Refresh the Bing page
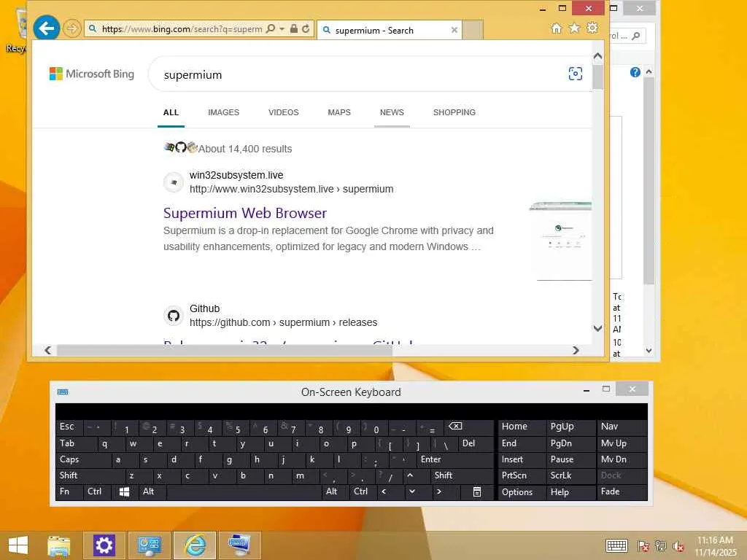 (306, 28)
